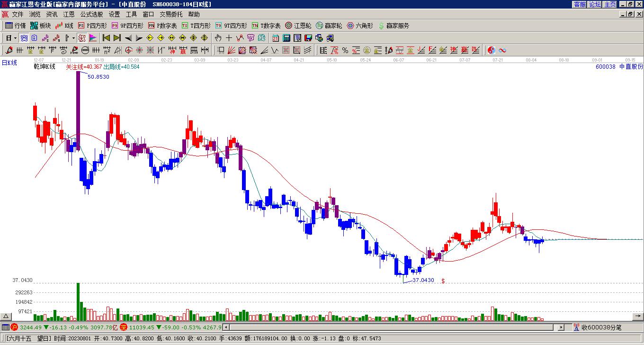Viewport: 644px width, 345px height.
Task: Open the 浏览 menu
Action: tap(35, 14)
